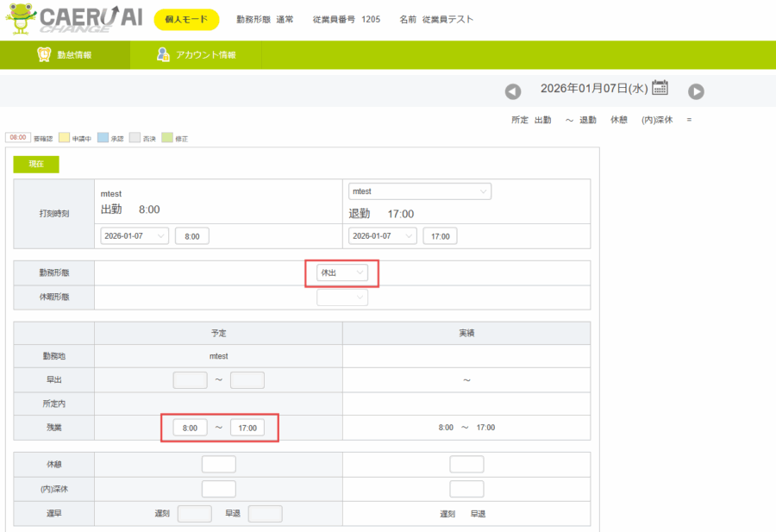
Task: Click the 出勤 time field showing 8:00
Action: (192, 236)
